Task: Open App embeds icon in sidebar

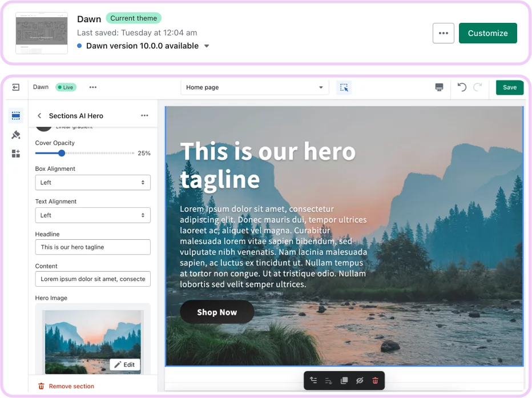Action: coord(16,154)
